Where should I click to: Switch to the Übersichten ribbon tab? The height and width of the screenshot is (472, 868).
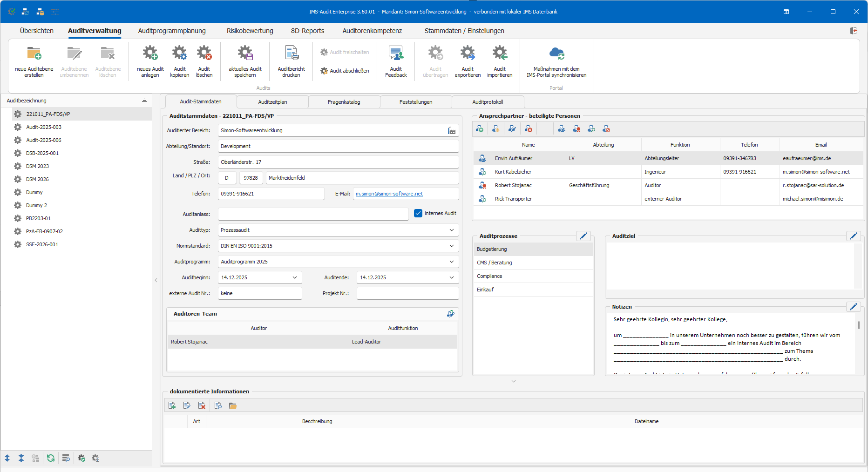(37, 31)
